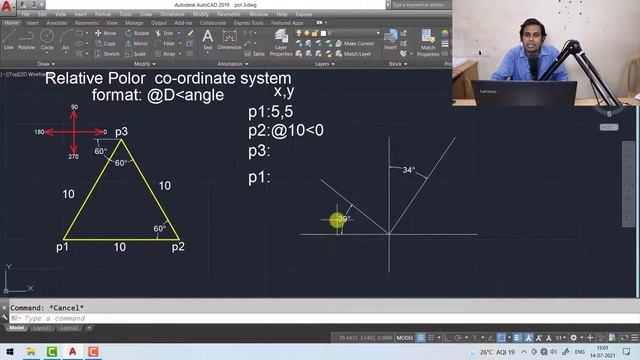
Task: Open File Explorer from taskbar
Action: 31,352
